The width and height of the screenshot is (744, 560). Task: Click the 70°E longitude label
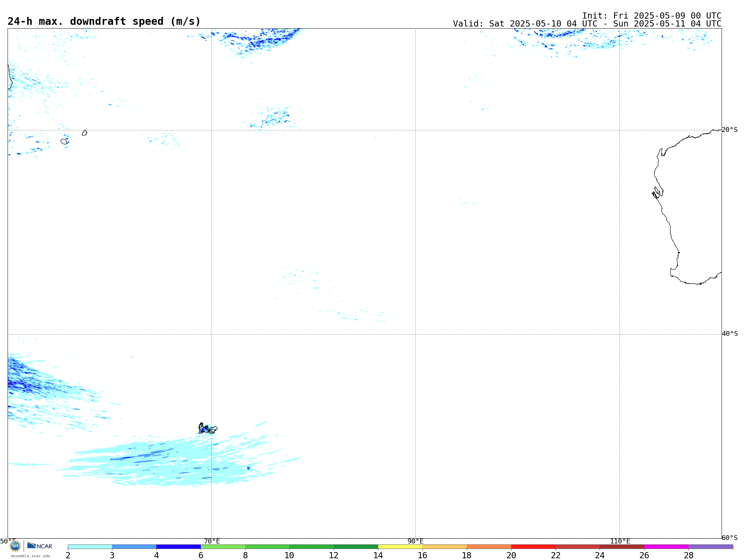pos(212,541)
